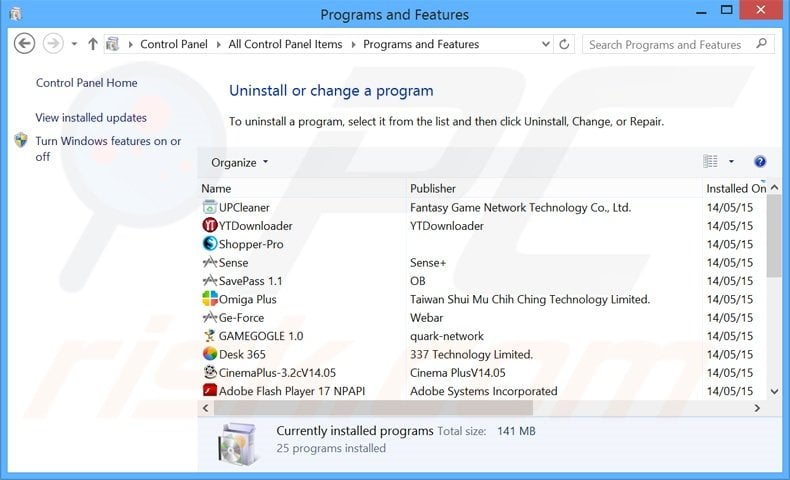Image resolution: width=790 pixels, height=480 pixels.
Task: Select the CinemaPlus-3.2cV14.05 program name
Action: coord(277,373)
